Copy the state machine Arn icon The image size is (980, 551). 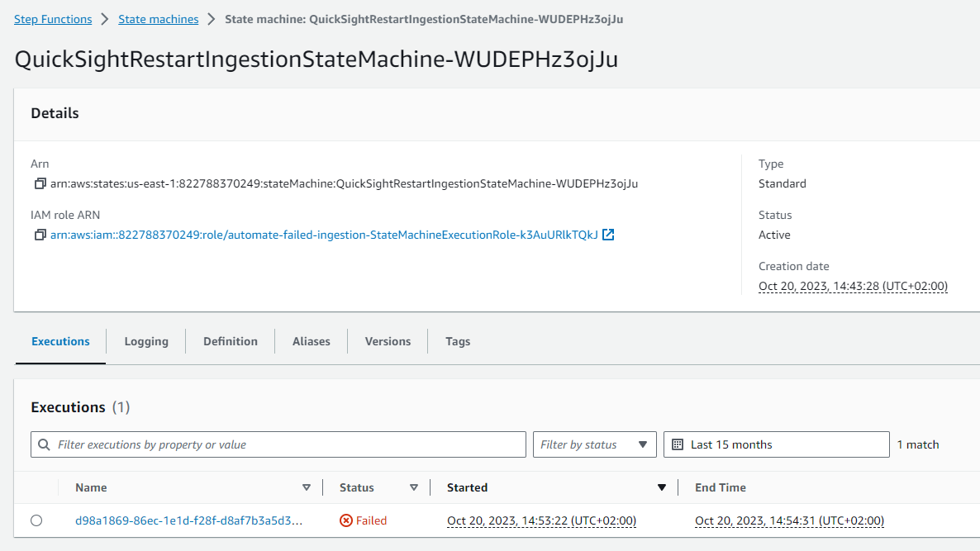point(40,183)
